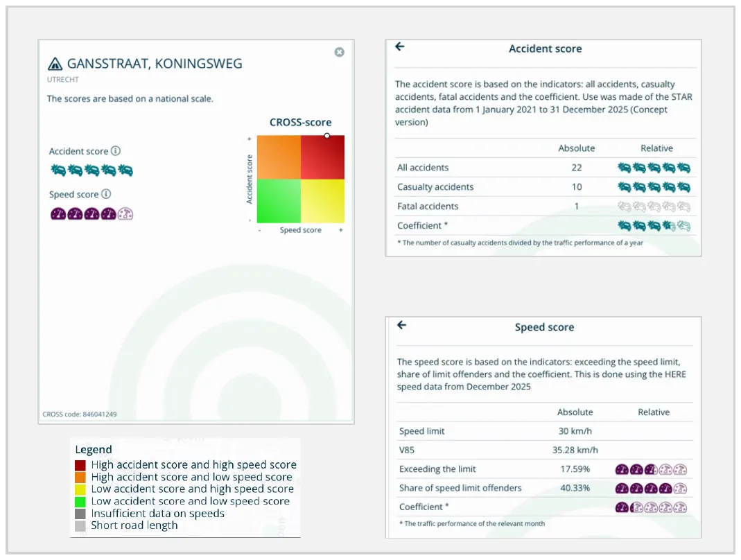The height and width of the screenshot is (560, 741).
Task: Click the light grey Short road length swatch
Action: tap(80, 525)
